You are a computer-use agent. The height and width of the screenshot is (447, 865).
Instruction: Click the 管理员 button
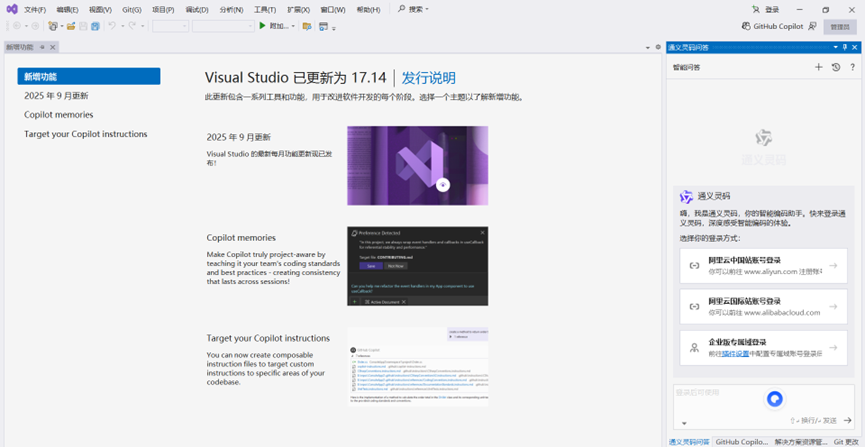click(840, 26)
